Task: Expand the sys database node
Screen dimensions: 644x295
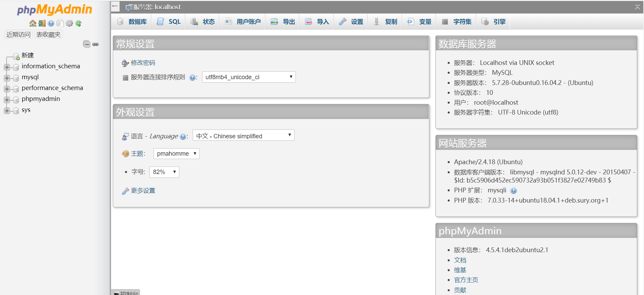Action: pyautogui.click(x=7, y=110)
